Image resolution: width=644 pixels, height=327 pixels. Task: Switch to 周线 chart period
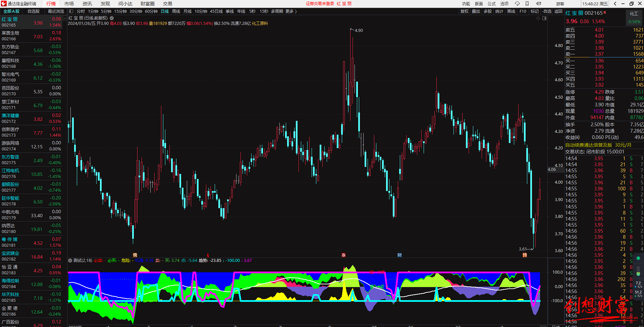[x=176, y=11]
